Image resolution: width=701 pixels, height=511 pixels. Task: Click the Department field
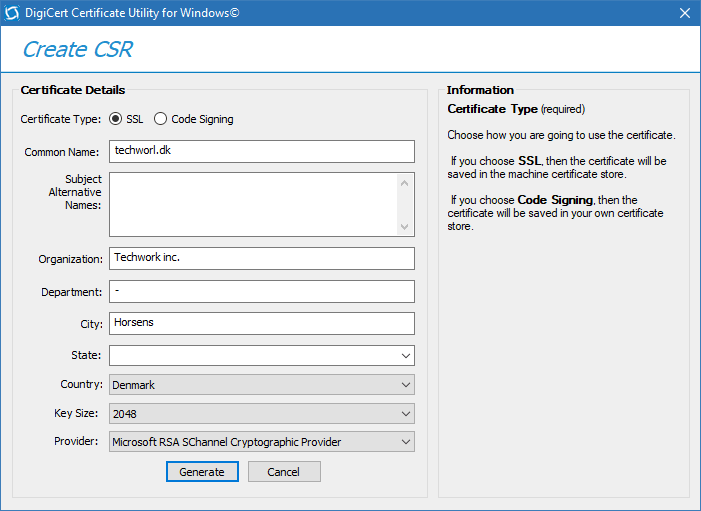pyautogui.click(x=262, y=291)
